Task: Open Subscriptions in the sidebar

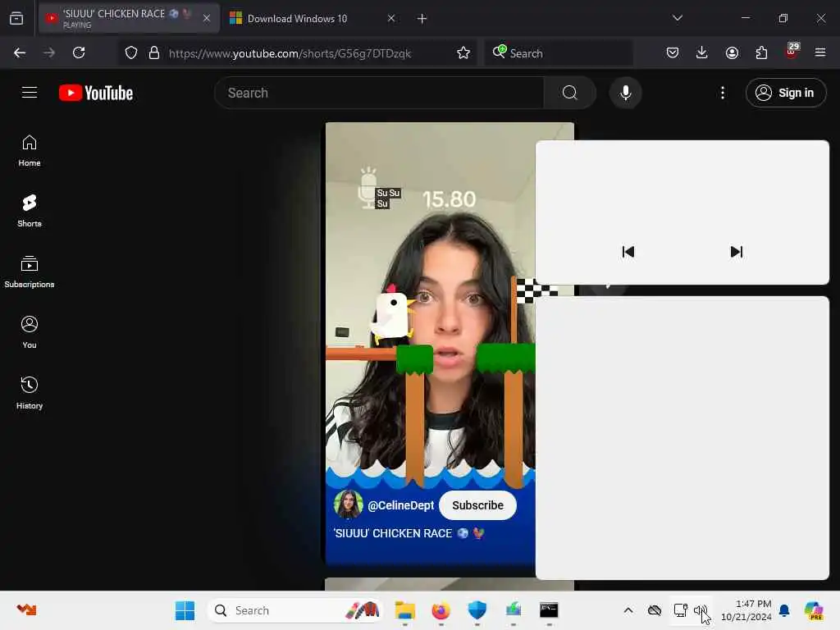Action: point(30,272)
